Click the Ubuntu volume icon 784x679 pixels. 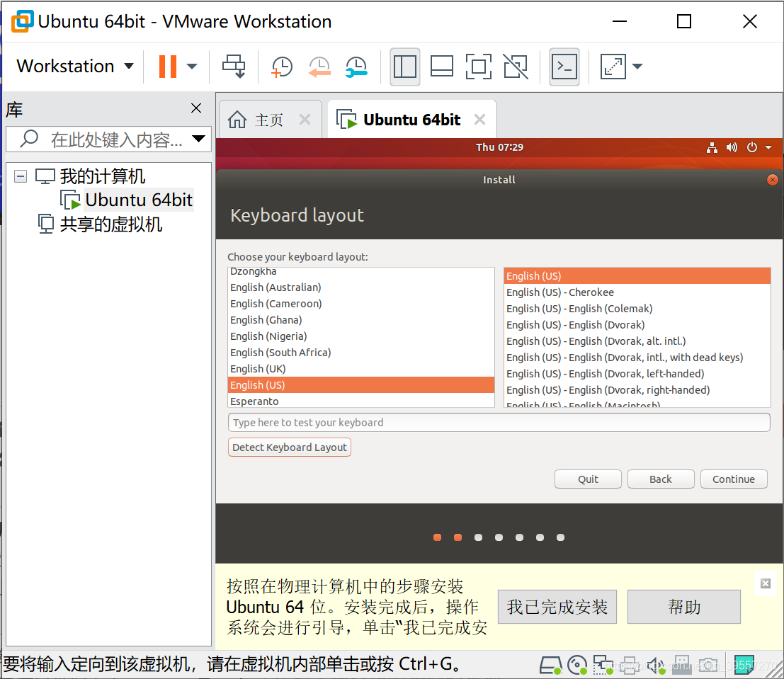click(732, 147)
